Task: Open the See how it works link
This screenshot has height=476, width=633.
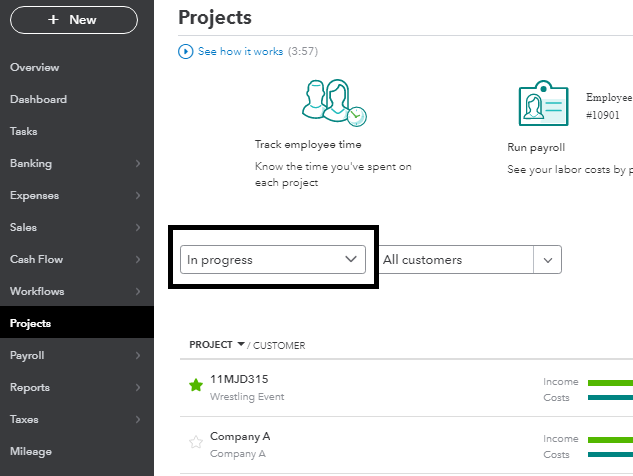Action: pyautogui.click(x=240, y=52)
